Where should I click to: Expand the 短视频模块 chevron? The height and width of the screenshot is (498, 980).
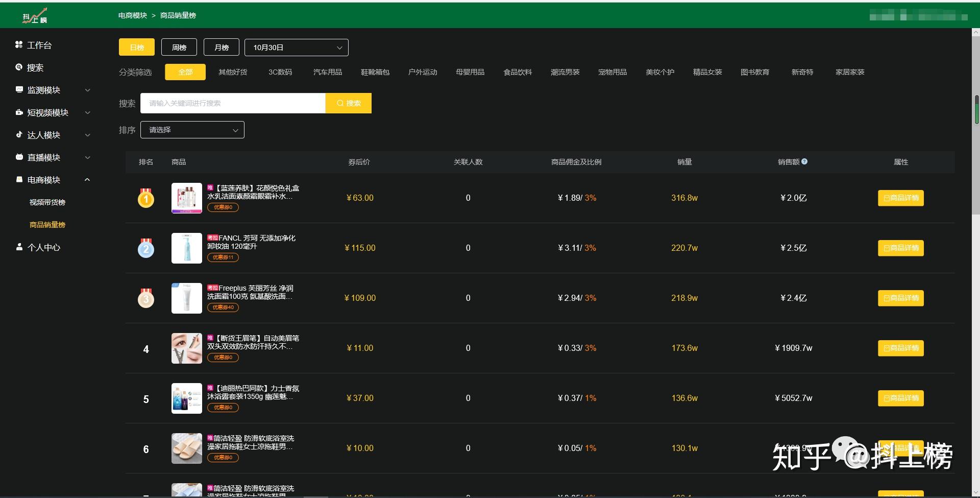[87, 112]
